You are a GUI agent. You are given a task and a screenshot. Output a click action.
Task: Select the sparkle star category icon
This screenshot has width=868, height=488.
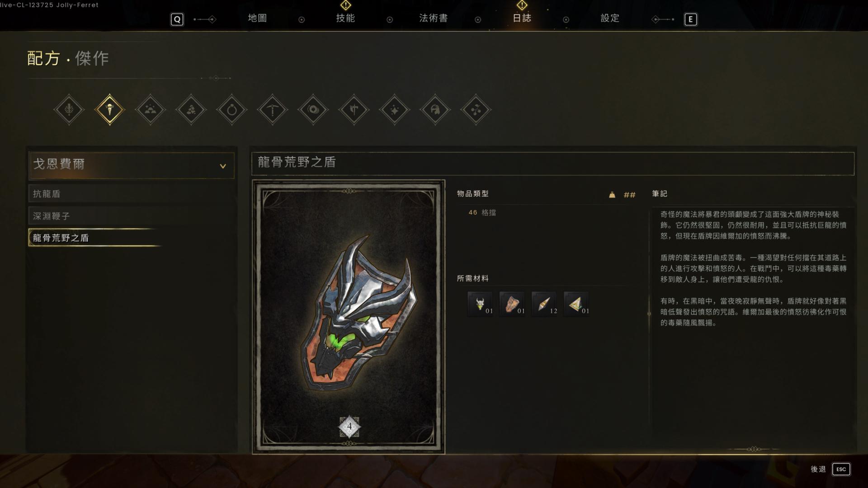coord(394,109)
